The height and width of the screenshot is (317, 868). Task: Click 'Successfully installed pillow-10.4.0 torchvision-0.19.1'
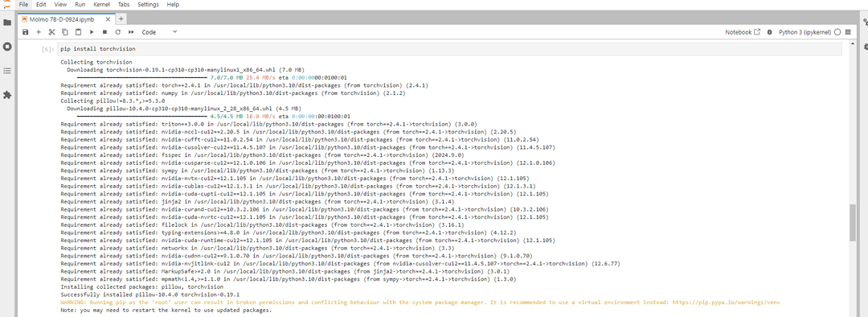(x=150, y=294)
